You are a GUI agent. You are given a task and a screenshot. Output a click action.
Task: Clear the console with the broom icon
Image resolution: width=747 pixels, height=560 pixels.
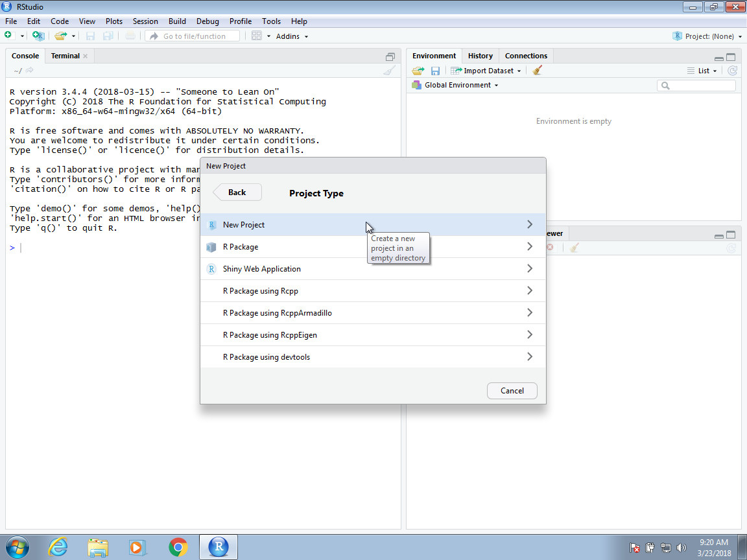(389, 71)
